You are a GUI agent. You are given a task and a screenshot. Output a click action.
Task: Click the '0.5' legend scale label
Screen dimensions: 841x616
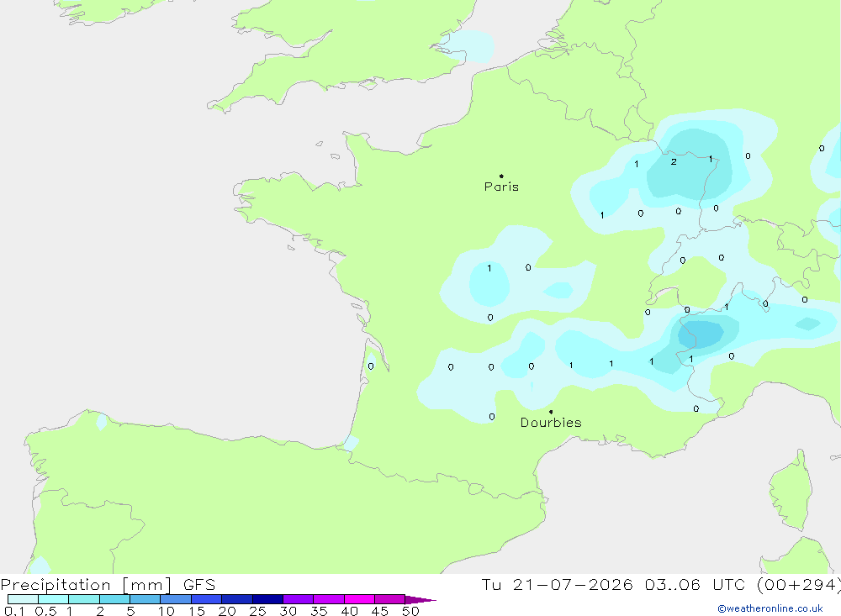45,611
